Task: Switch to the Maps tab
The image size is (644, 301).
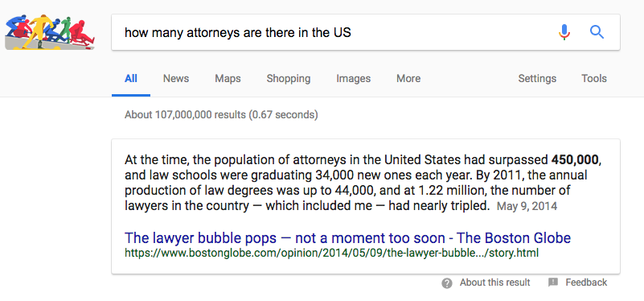Action: (x=228, y=79)
